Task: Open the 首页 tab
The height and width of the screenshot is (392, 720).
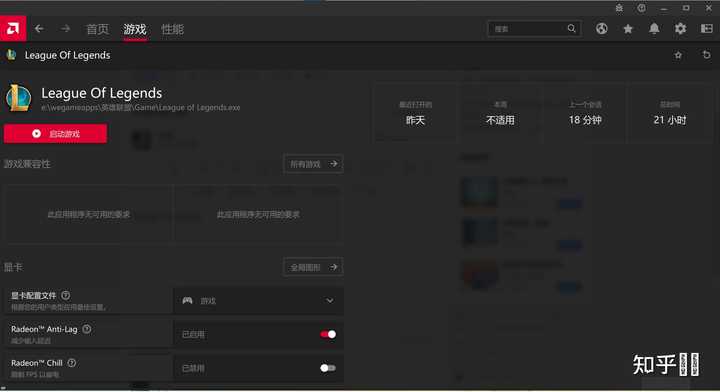Action: pyautogui.click(x=97, y=29)
